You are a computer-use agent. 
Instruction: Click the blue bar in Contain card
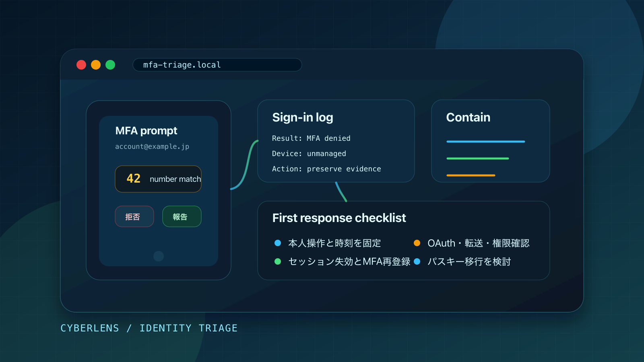click(x=486, y=142)
